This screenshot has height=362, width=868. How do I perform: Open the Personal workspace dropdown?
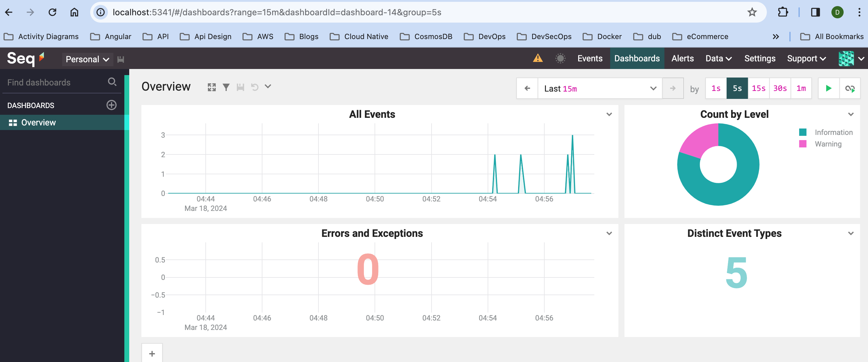click(x=87, y=59)
